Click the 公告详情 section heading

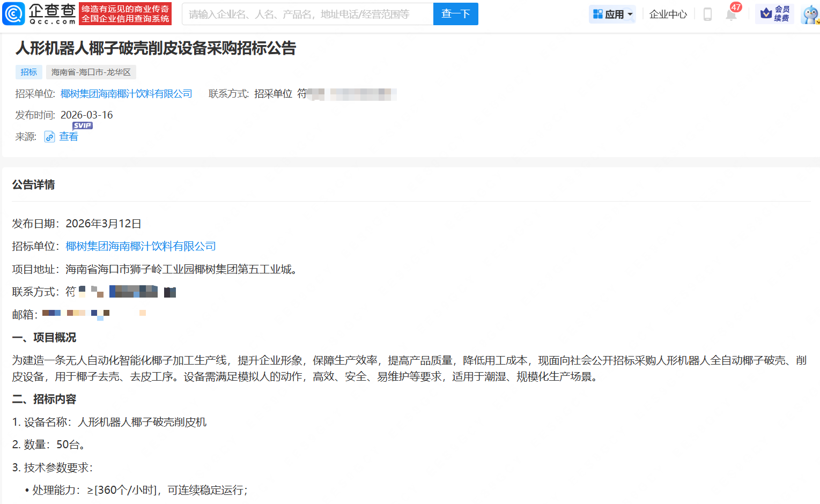tap(33, 184)
